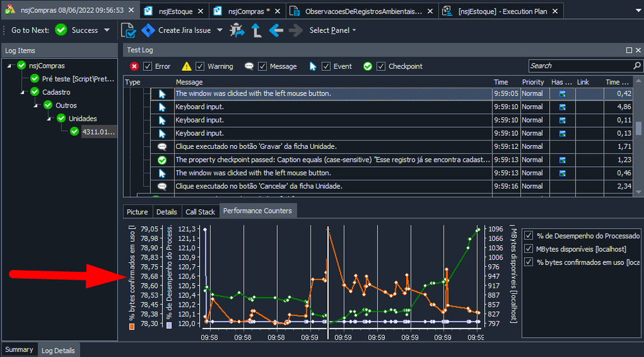The height and width of the screenshot is (357, 644).
Task: Open the Select Panel dropdown
Action: [x=333, y=30]
